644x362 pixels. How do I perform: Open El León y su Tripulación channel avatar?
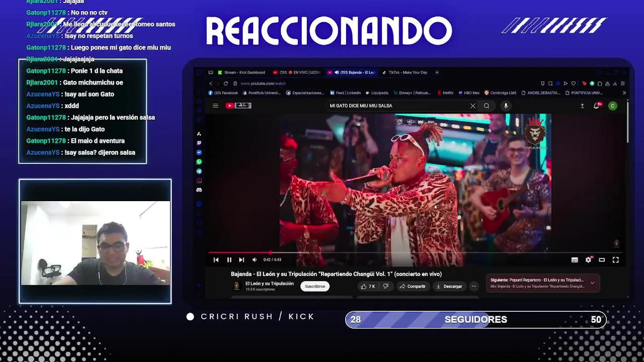pos(236,286)
